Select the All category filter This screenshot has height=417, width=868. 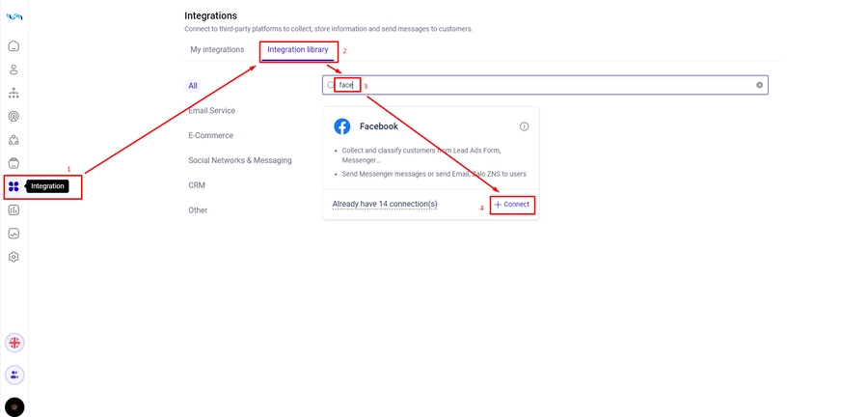pyautogui.click(x=193, y=86)
